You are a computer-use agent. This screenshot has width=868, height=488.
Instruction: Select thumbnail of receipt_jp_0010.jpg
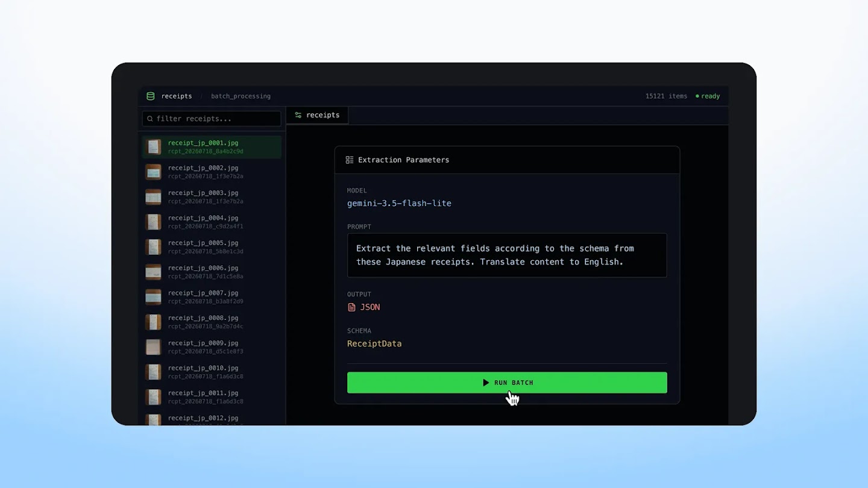(153, 372)
